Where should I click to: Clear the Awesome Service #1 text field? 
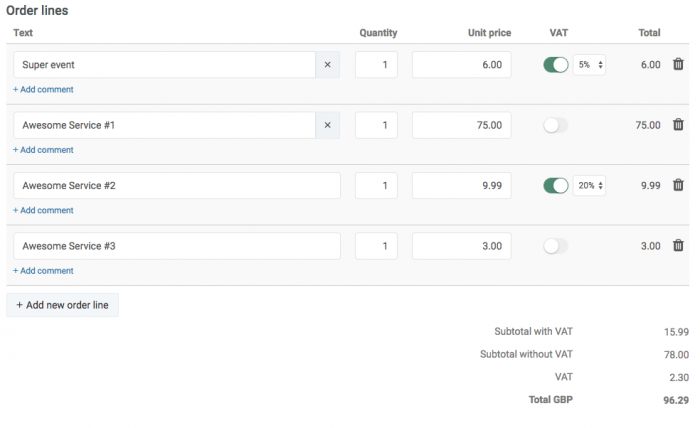[328, 125]
